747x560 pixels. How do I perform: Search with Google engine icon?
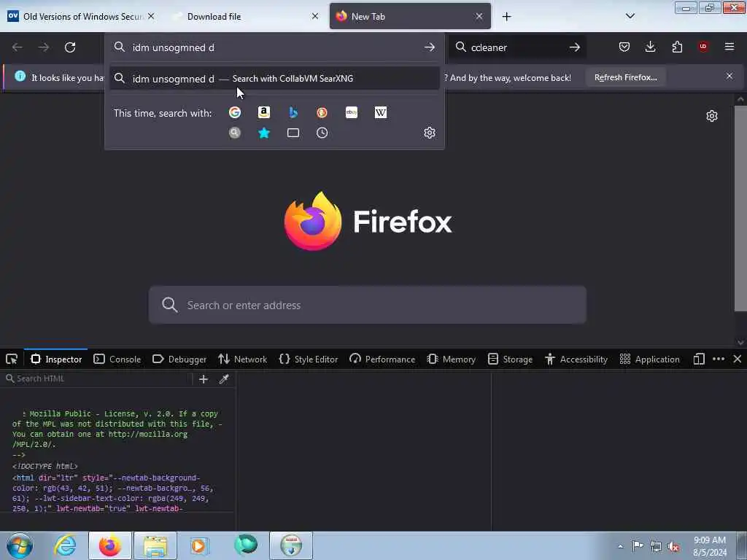click(234, 112)
